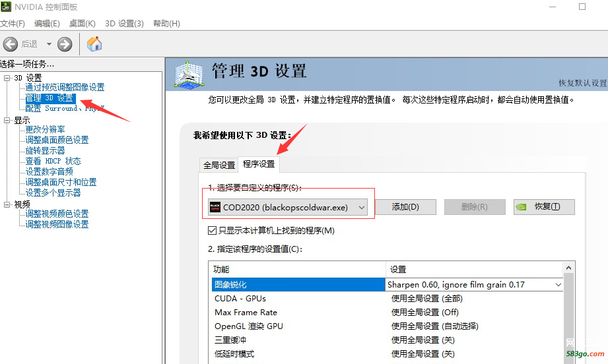Open the 文件(F) menu
This screenshot has height=364, width=608.
[13, 24]
